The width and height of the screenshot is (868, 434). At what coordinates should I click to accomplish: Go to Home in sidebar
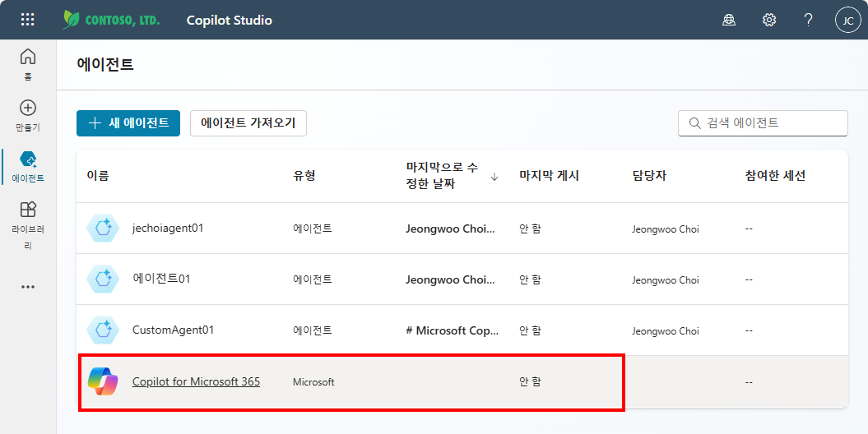28,64
